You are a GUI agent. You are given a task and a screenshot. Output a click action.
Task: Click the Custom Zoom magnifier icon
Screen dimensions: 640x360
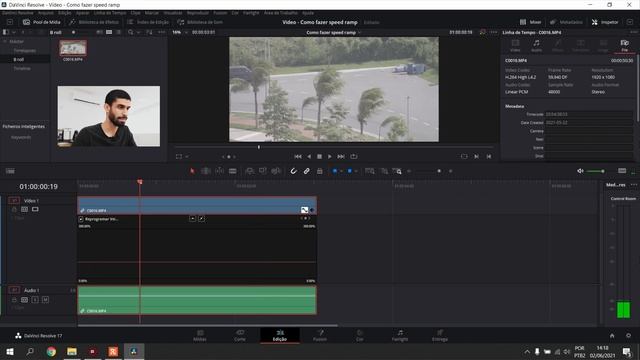pyautogui.click(x=397, y=171)
